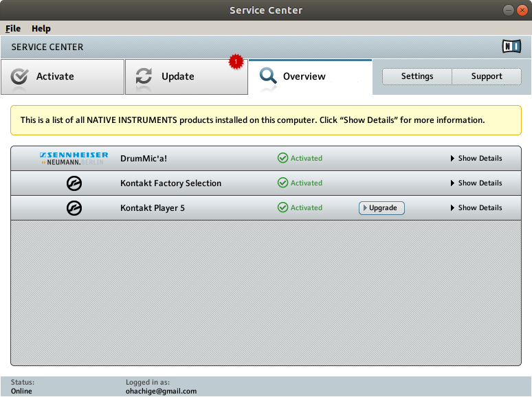
Task: Click the Kontakt Player 5 product name
Action: [153, 208]
